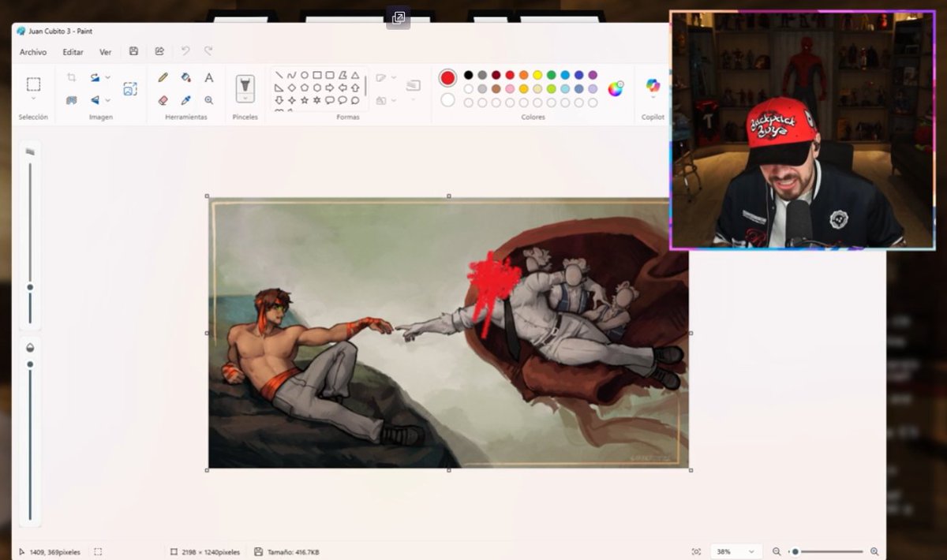Open the Ver menu
The width and height of the screenshot is (947, 560).
[x=105, y=52]
